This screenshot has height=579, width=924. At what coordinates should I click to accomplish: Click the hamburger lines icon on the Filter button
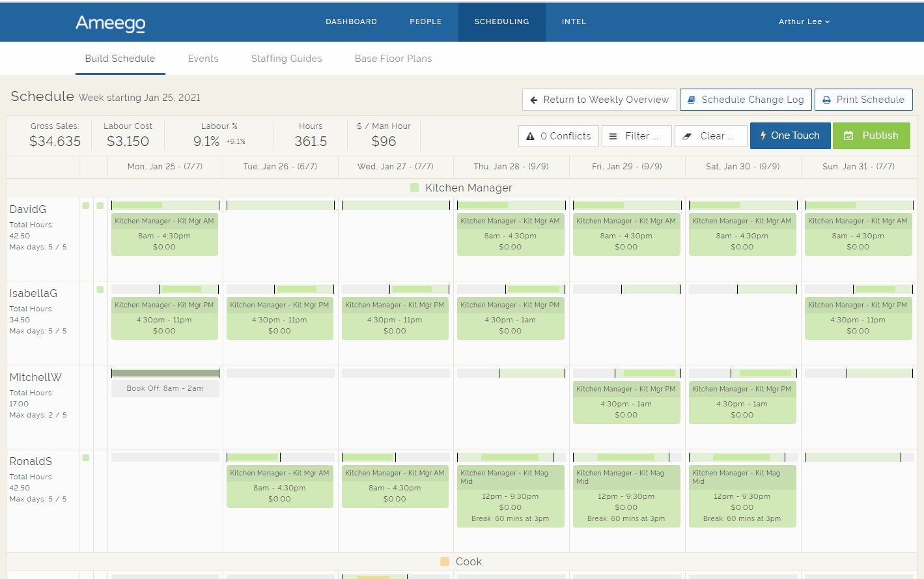point(613,136)
